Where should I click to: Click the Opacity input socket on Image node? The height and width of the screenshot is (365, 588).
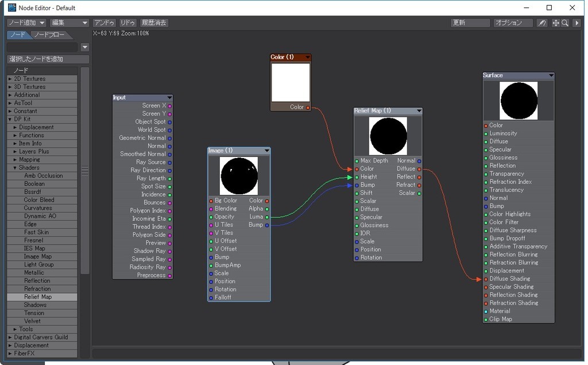tap(211, 217)
